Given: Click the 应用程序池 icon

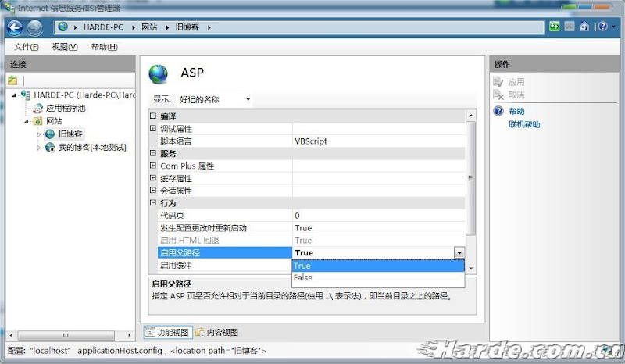Looking at the screenshot, I should 37,108.
